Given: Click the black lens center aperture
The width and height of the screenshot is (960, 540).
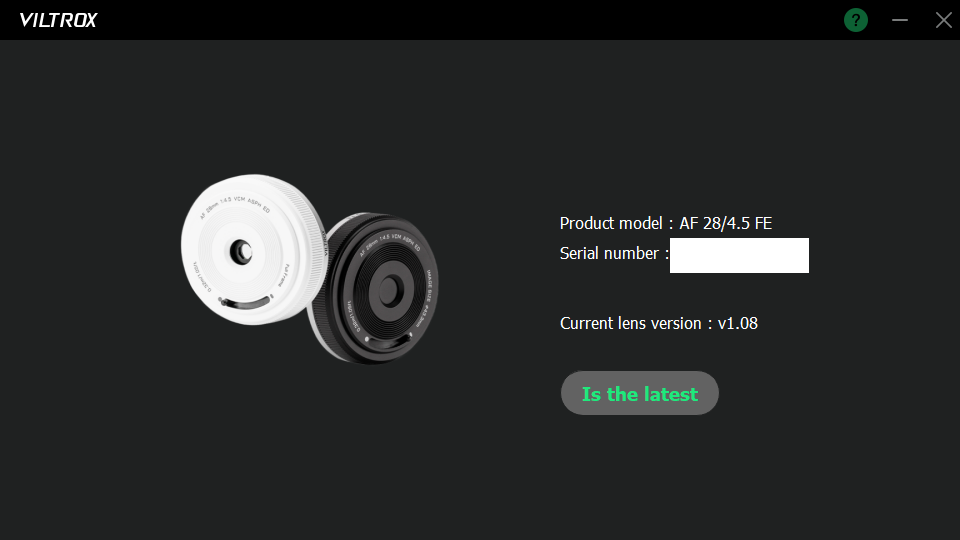Looking at the screenshot, I should tap(390, 290).
